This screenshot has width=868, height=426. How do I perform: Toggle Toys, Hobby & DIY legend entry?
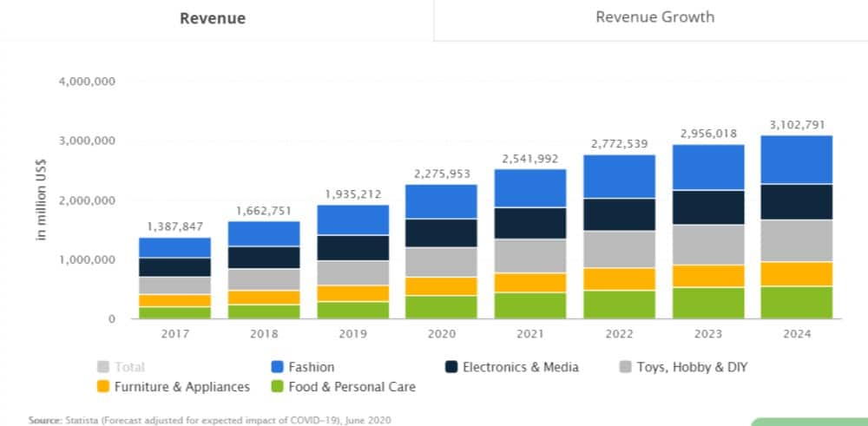[691, 367]
